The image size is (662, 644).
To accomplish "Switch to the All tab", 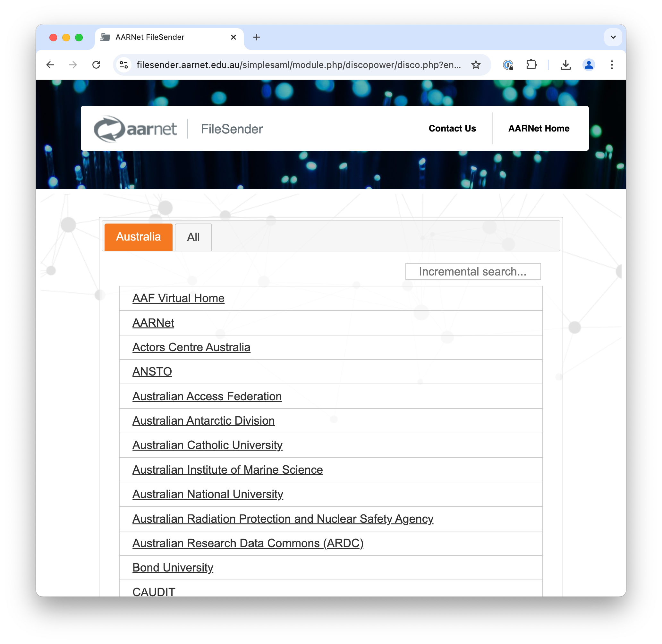I will tap(193, 237).
